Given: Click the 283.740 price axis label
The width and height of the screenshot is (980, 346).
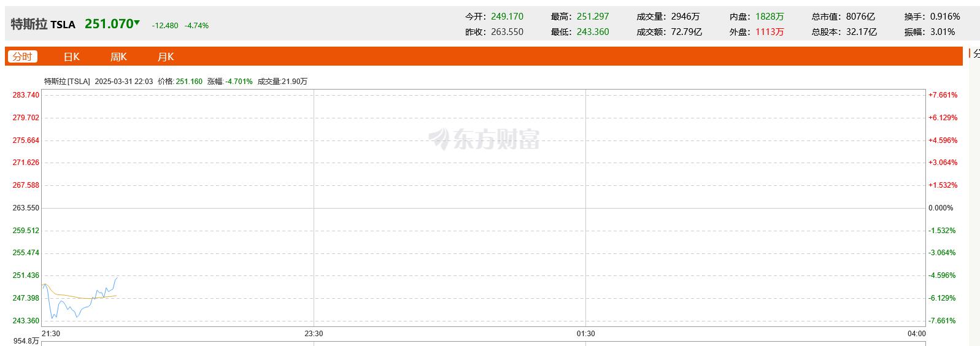Looking at the screenshot, I should (x=26, y=95).
